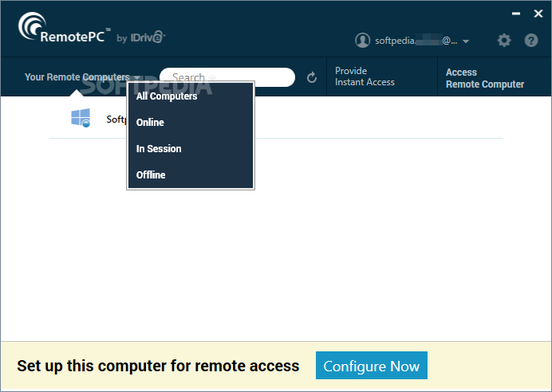Screen dimensions: 552x392
Task: Open Access Remote Computer
Action: tap(485, 78)
